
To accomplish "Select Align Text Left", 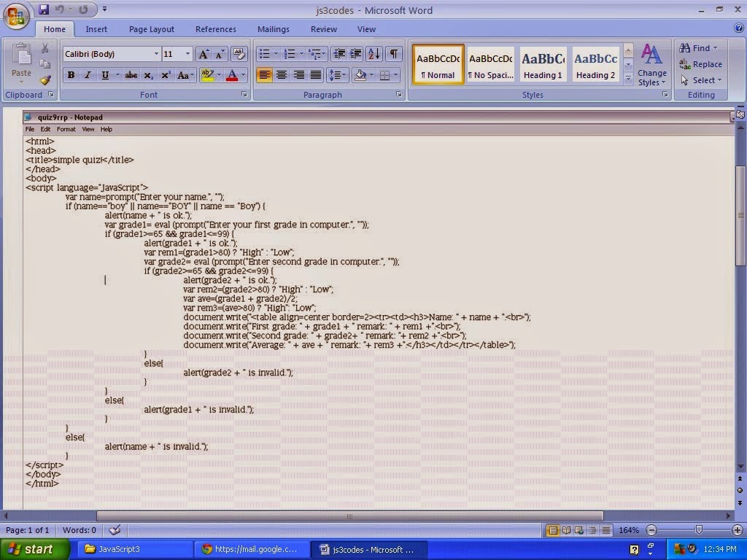I will point(264,75).
